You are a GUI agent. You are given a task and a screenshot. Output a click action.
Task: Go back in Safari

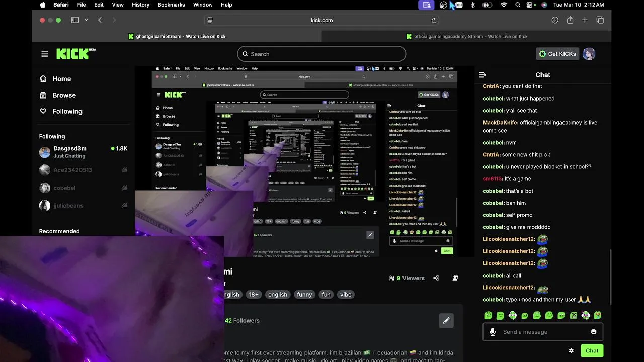click(100, 20)
